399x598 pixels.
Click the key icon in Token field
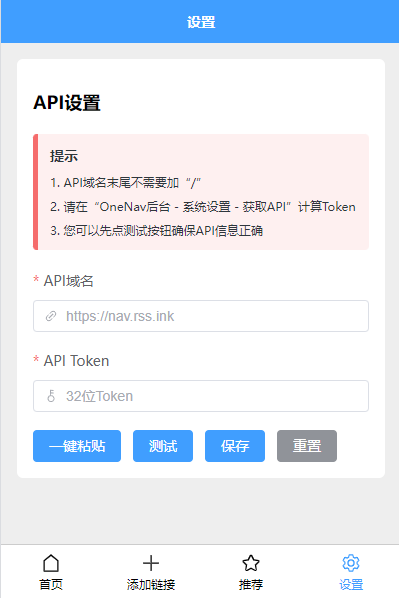(x=51, y=396)
